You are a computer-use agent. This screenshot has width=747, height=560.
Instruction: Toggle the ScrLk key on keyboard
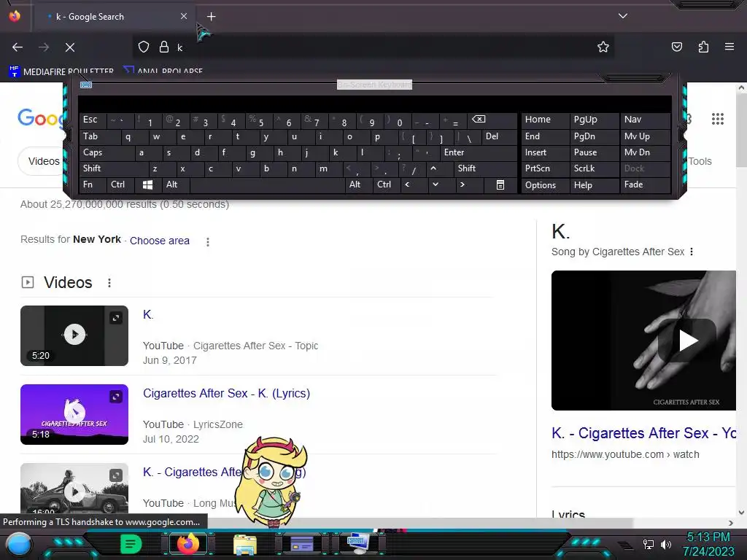tap(594, 168)
